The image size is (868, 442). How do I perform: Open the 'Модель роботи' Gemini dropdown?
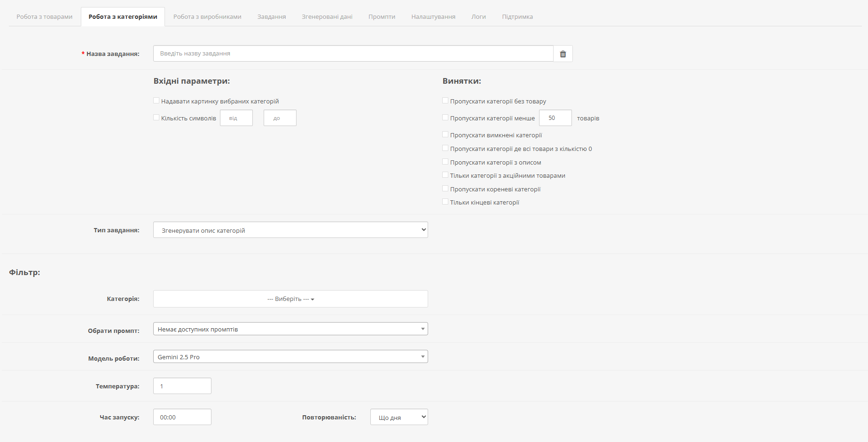pyautogui.click(x=290, y=357)
